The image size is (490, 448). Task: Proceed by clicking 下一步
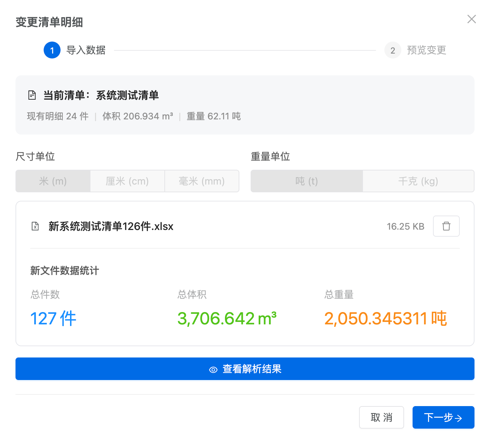[x=443, y=418]
